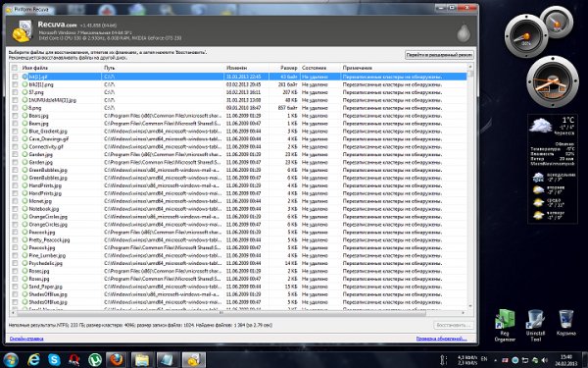Click status circle beside Notebook.jpg
This screenshot has height=368, width=588.
tap(24, 209)
